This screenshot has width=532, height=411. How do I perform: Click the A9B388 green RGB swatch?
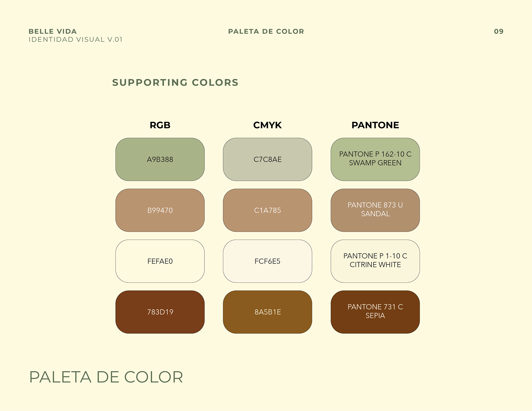160,159
